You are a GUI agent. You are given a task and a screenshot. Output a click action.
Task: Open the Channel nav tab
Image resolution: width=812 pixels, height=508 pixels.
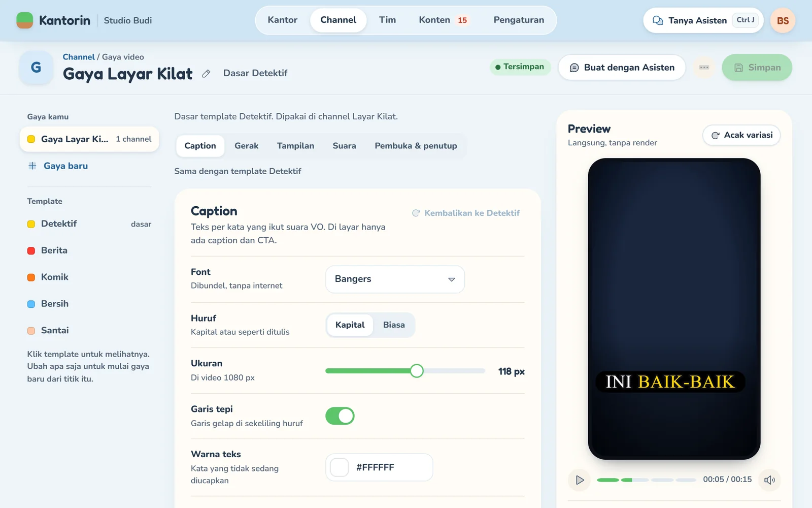coord(338,20)
